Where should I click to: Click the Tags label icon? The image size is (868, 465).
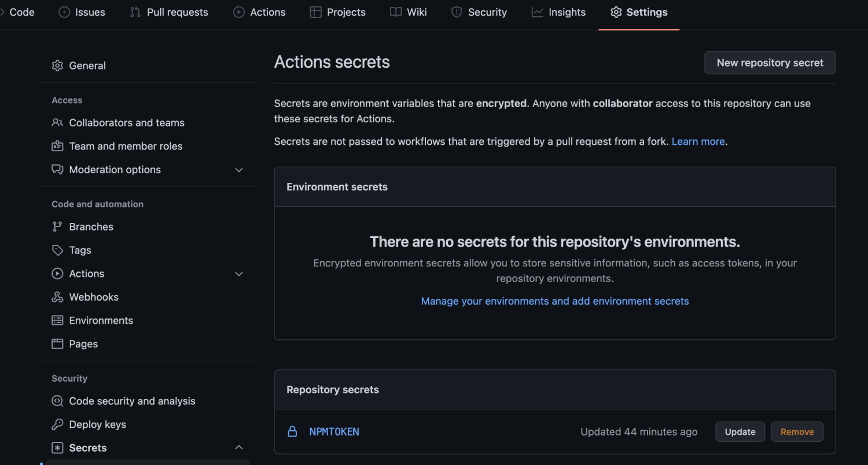(x=57, y=250)
